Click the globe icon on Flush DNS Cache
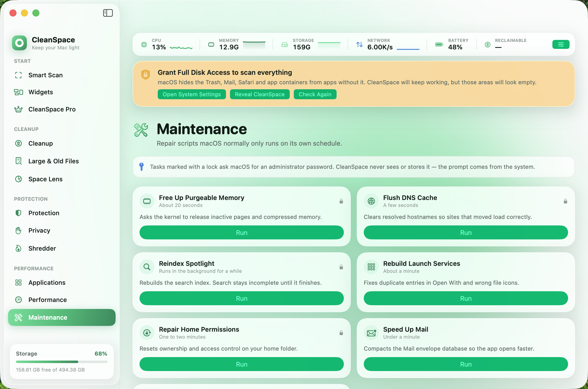Viewport: 588px width, 389px height. (371, 201)
